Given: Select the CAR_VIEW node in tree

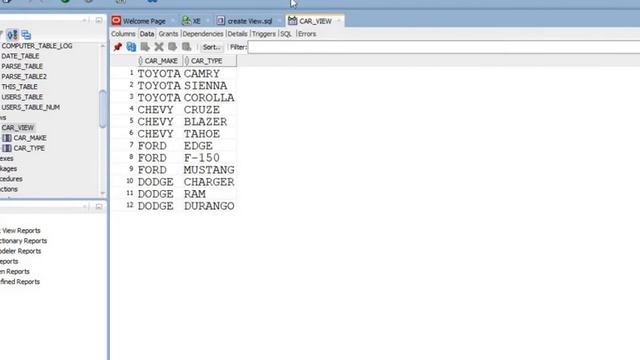Looking at the screenshot, I should (x=18, y=127).
